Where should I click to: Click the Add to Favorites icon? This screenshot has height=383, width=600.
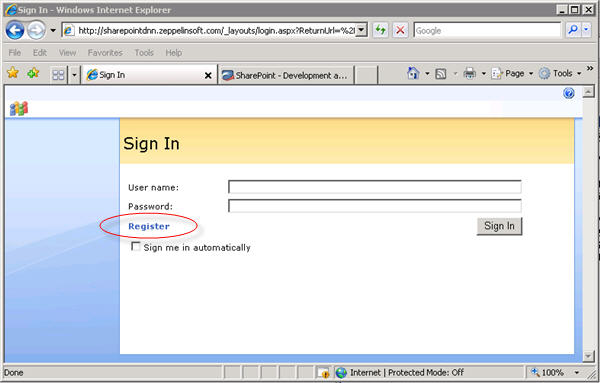tap(33, 73)
